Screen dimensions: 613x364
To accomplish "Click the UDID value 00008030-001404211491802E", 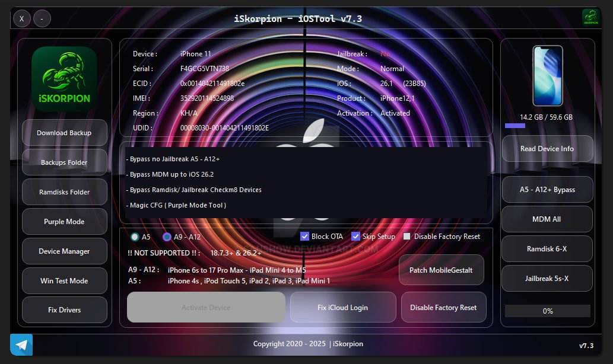I will coord(224,128).
